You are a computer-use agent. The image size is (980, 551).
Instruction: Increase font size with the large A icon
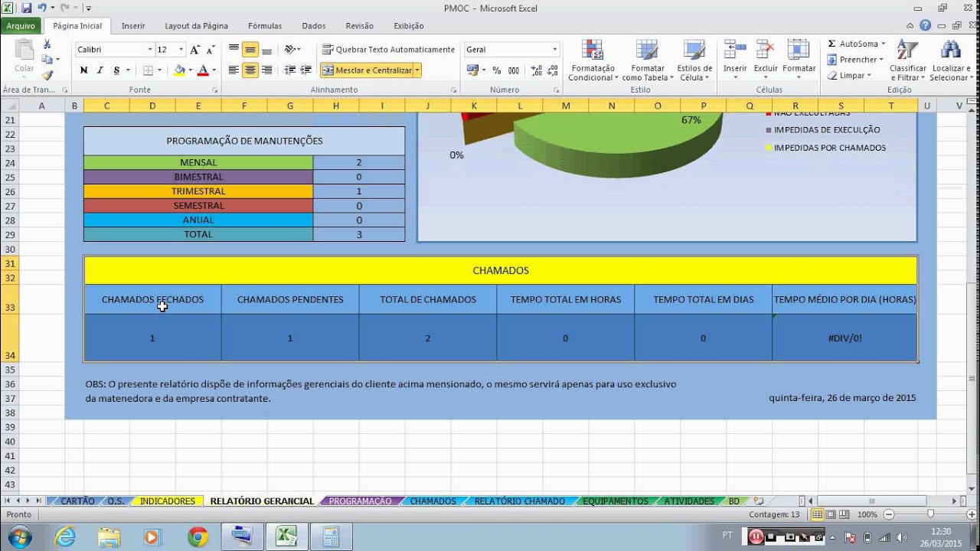(194, 49)
